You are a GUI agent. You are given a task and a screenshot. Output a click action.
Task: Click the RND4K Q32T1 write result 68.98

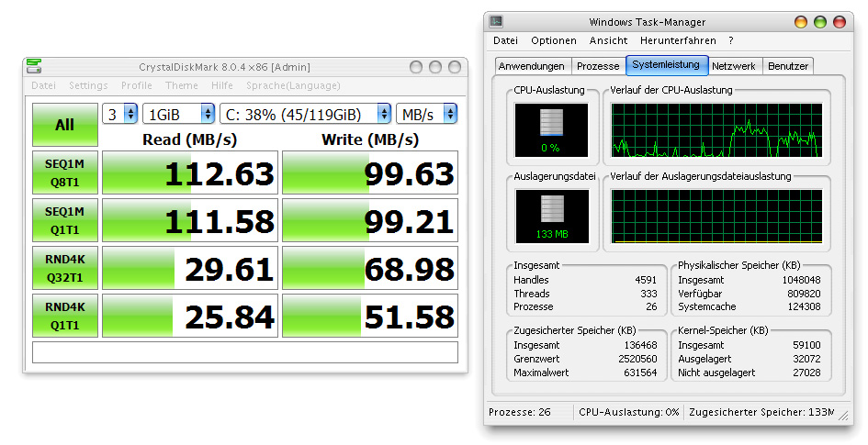(x=370, y=268)
